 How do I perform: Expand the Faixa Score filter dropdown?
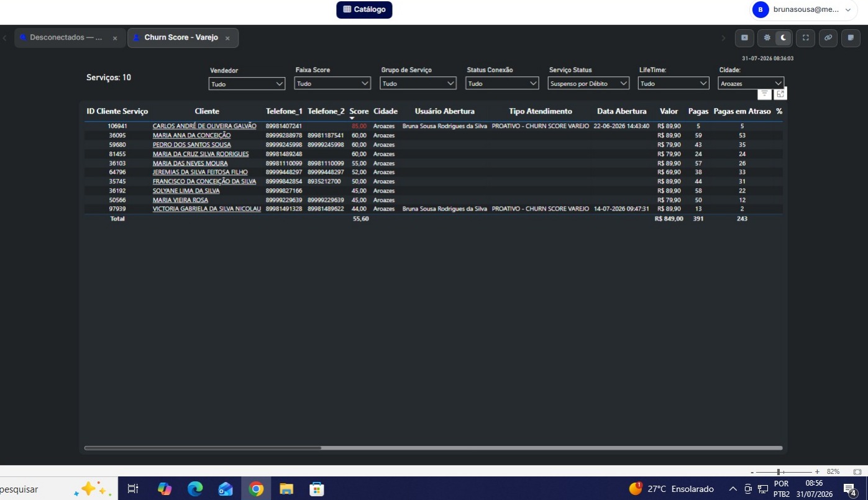[x=332, y=83]
